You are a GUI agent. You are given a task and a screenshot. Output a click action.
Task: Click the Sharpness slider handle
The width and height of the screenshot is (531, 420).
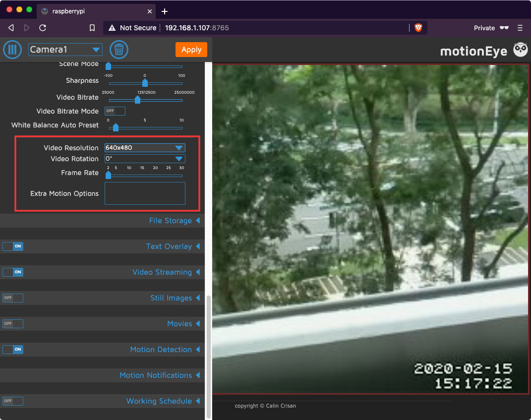pyautogui.click(x=145, y=83)
